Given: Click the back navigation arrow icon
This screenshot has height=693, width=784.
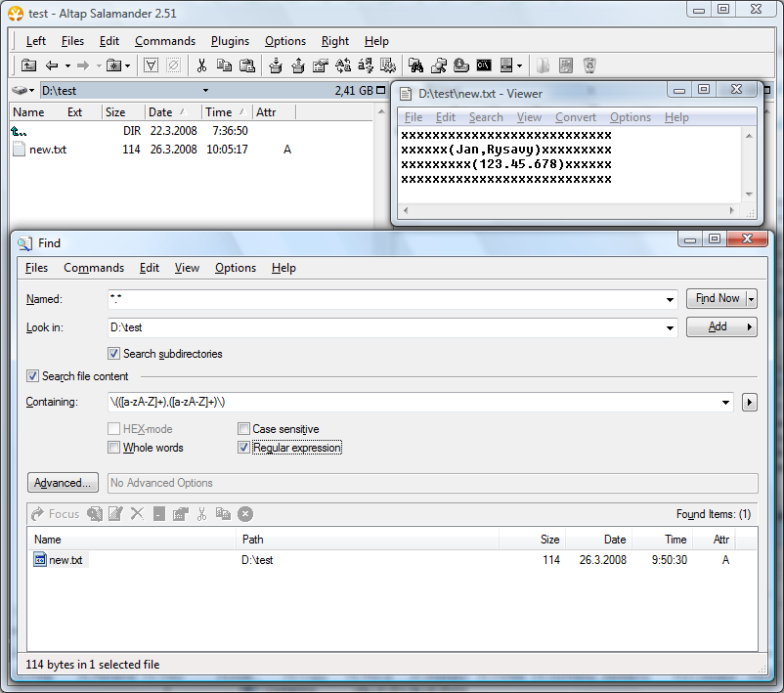Looking at the screenshot, I should pos(52,65).
